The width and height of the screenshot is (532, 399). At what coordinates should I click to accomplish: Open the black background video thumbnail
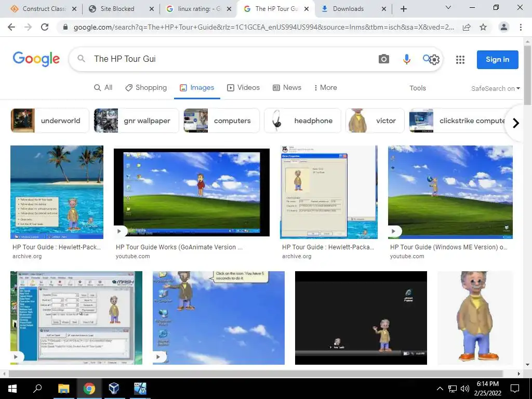click(361, 317)
